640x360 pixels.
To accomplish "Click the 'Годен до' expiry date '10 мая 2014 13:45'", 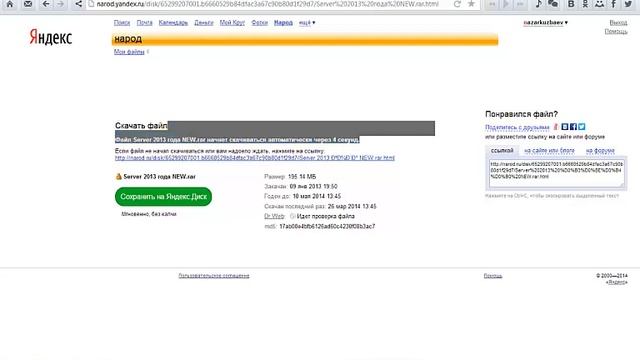I will [317, 196].
